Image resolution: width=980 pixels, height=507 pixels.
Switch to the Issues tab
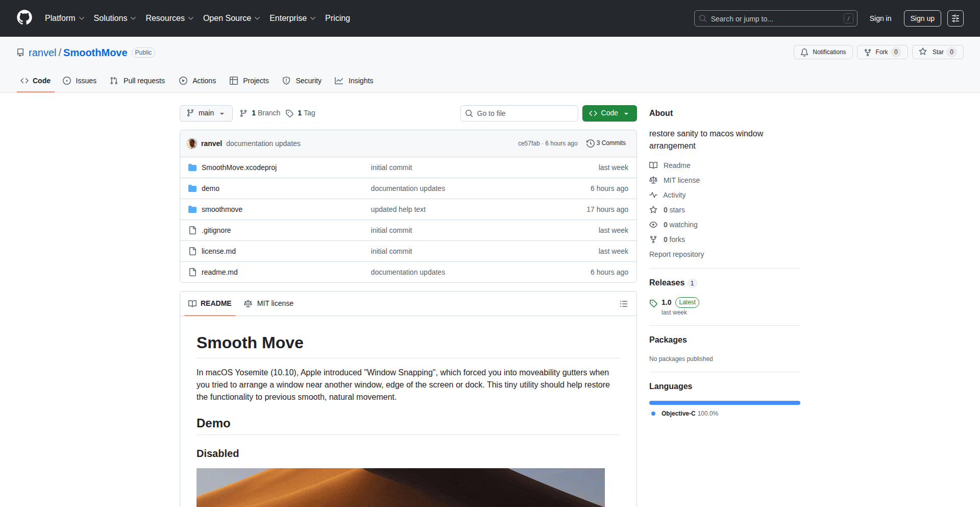click(80, 81)
